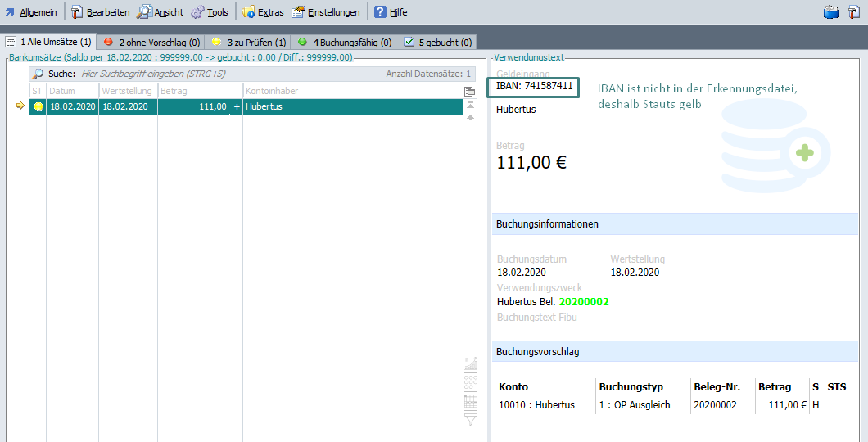
Task: Click the column chooser icon above the list
Action: coord(470,92)
